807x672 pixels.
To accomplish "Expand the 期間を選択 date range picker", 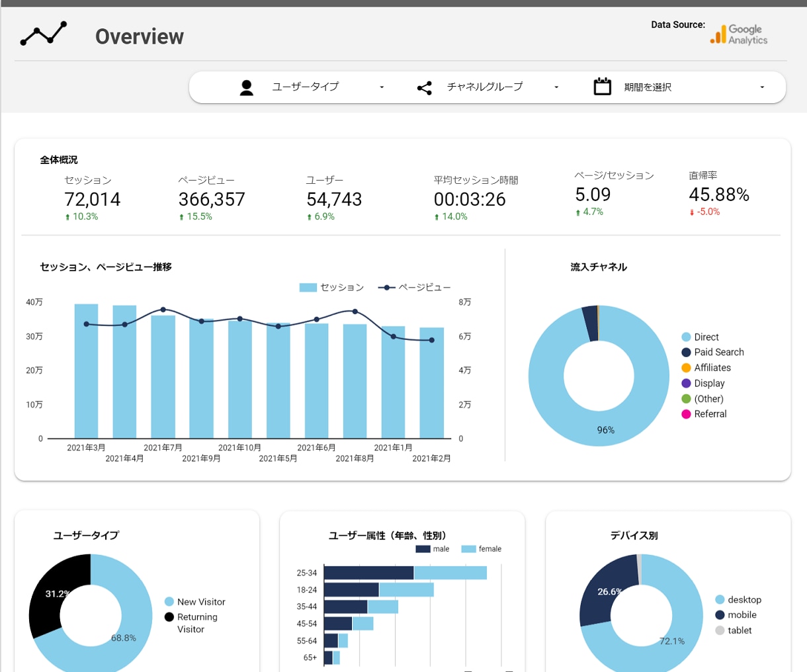I will (x=681, y=87).
